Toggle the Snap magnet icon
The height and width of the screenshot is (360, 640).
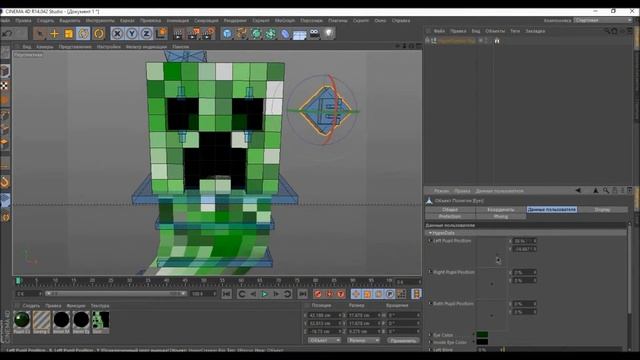tap(5, 182)
